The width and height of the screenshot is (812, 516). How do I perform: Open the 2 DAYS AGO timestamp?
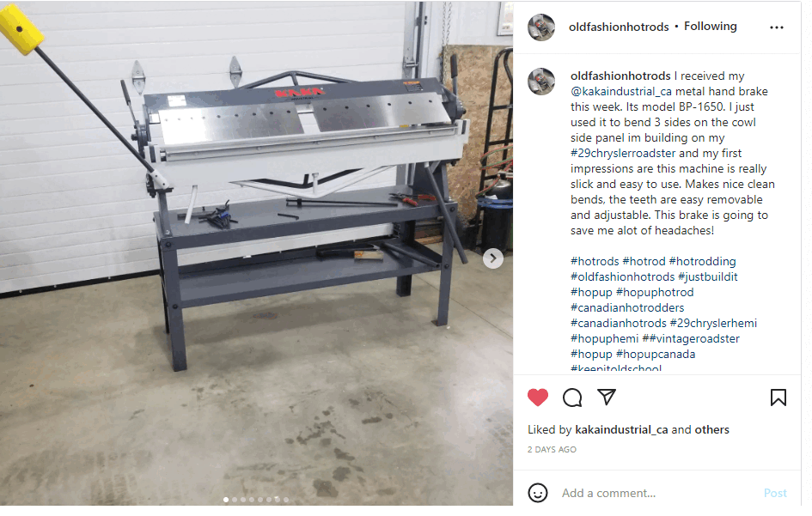(552, 450)
